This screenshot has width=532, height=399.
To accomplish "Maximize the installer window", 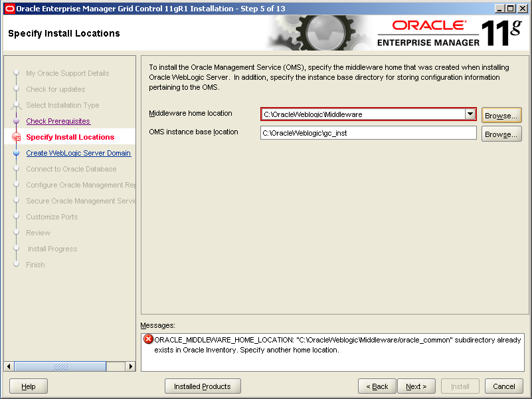I will 511,9.
